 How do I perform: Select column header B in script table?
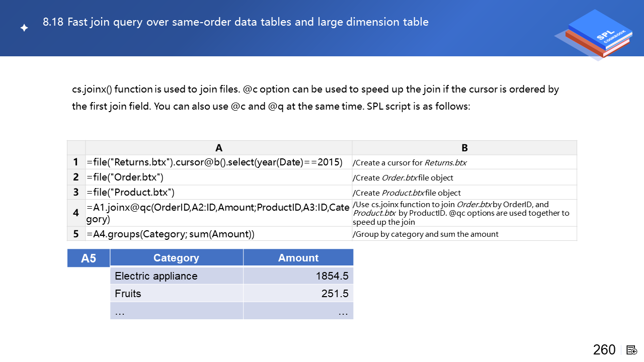(464, 148)
